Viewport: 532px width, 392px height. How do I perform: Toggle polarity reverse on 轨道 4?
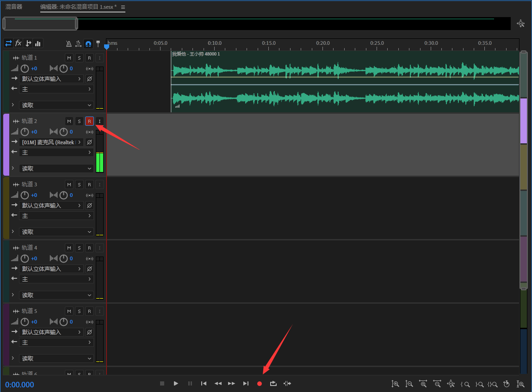[x=89, y=269]
